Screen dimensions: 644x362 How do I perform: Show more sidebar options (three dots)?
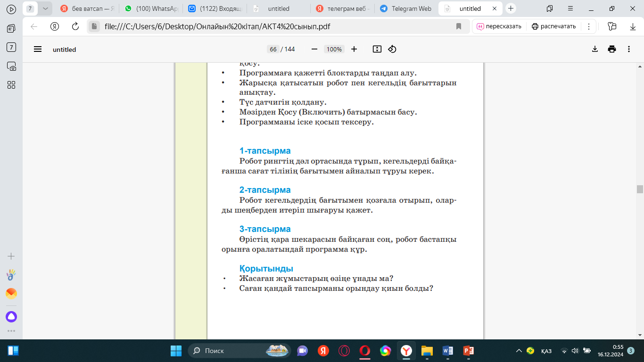click(x=11, y=331)
